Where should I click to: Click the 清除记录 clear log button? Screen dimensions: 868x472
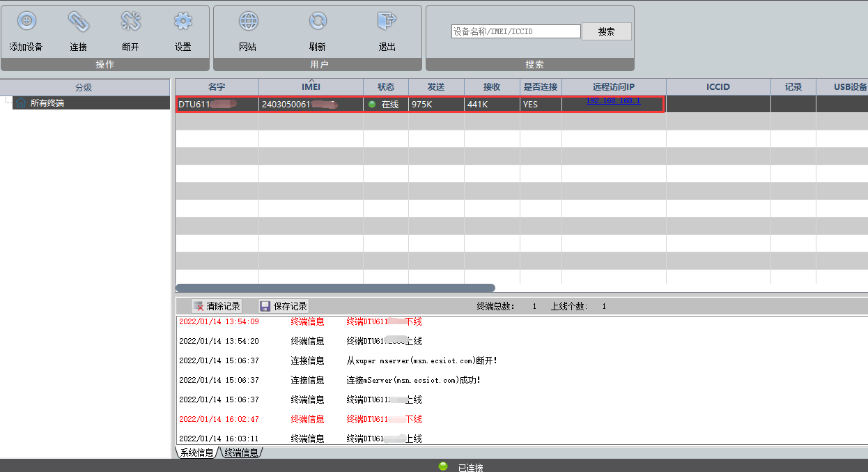coord(217,306)
